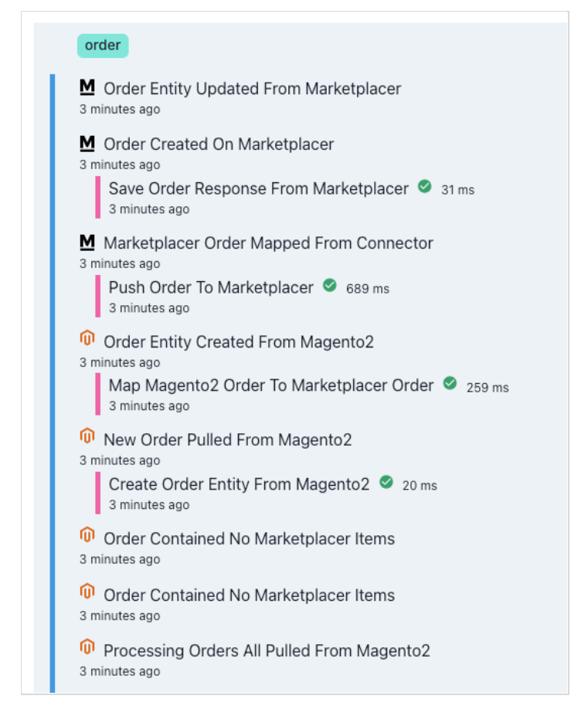This screenshot has width=588, height=709.
Task: Click Marketplacer icon beside Order Created On Marketplacer
Action: 87,144
